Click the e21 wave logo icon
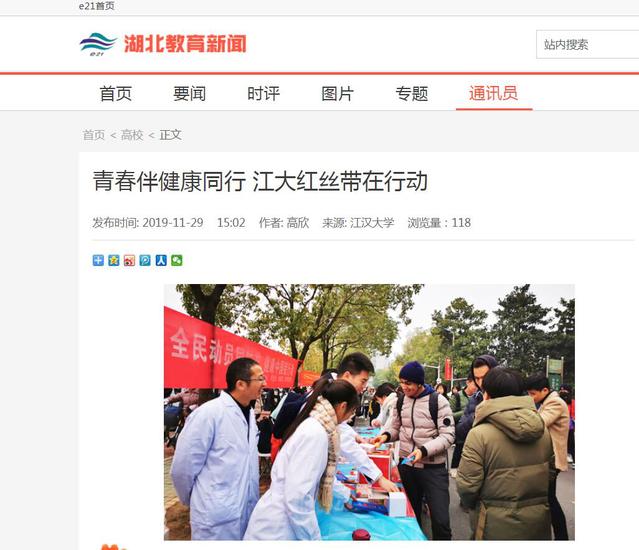This screenshot has width=639, height=550. coord(98,44)
